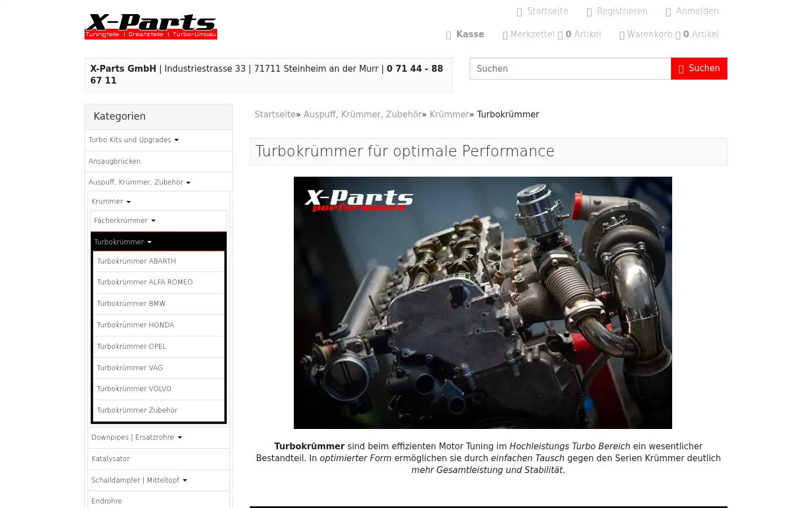The image size is (812, 508).
Task: Expand Schalldämpfer | Mitteltopf category
Action: [x=158, y=480]
